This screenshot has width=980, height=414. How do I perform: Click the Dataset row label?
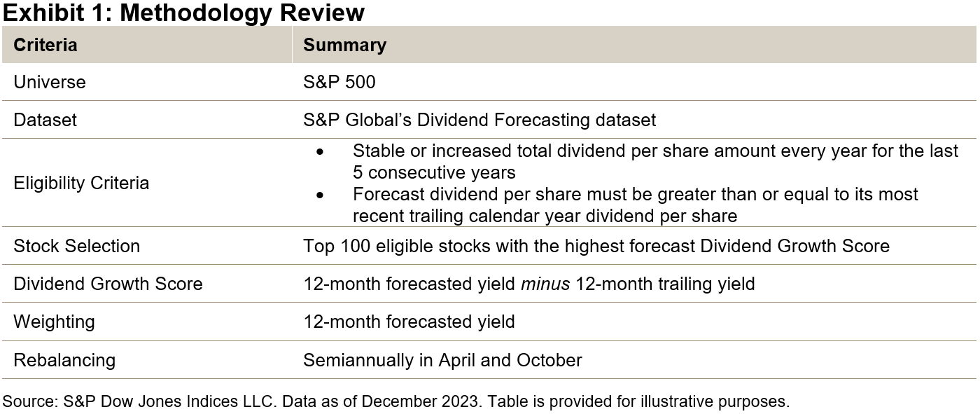coord(45,120)
